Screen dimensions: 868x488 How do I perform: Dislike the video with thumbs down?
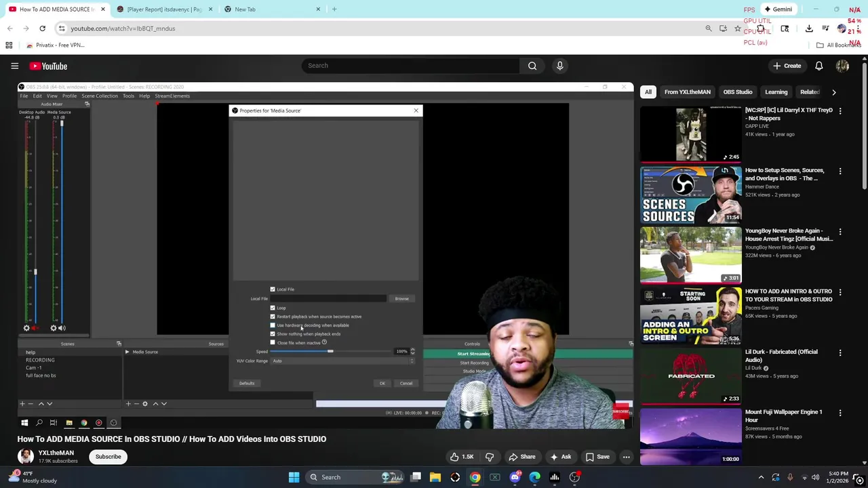coord(490,457)
